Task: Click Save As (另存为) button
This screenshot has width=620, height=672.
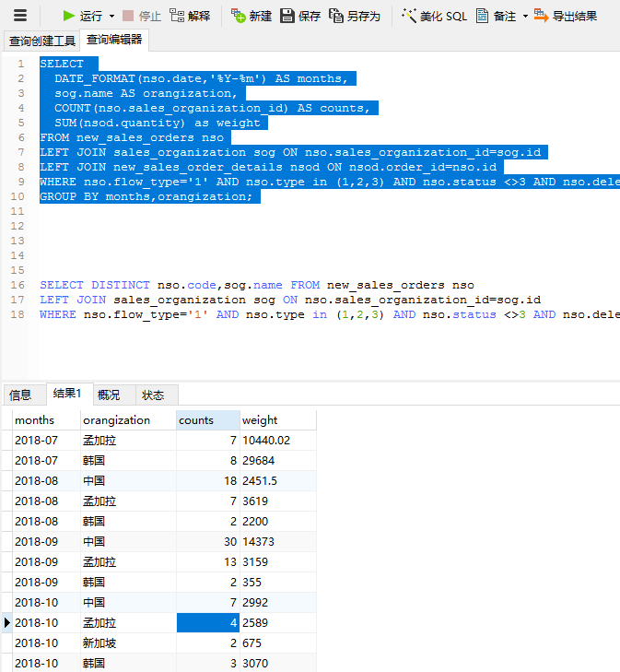Action: [x=355, y=16]
